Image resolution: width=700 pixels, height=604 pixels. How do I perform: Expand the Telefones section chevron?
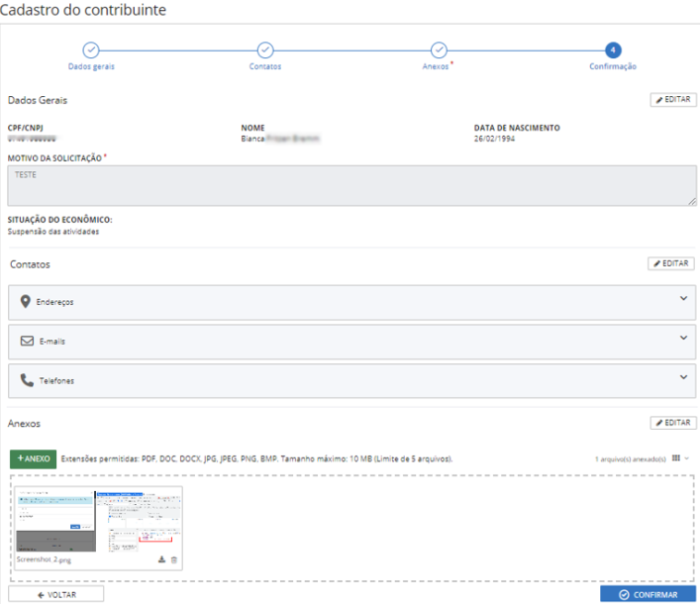682,376
